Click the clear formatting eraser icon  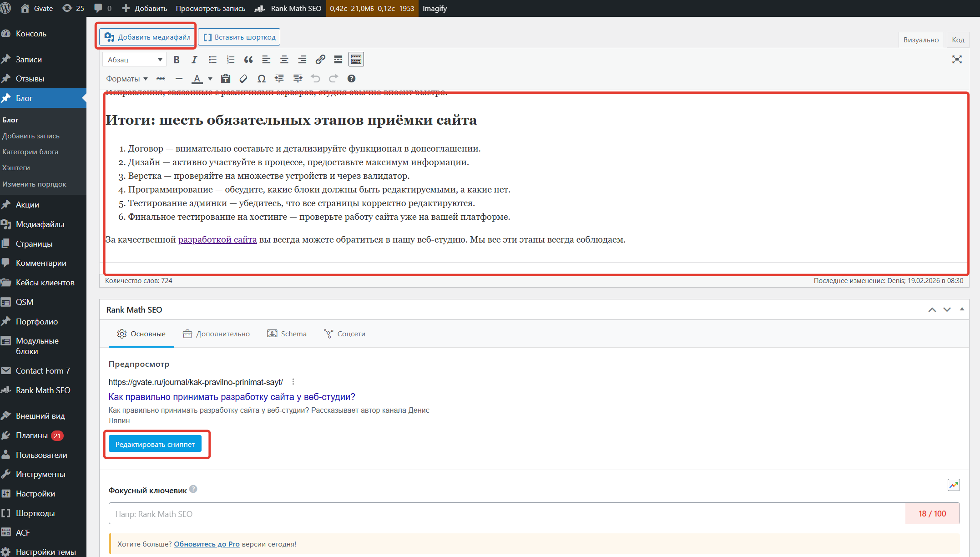pyautogui.click(x=243, y=79)
